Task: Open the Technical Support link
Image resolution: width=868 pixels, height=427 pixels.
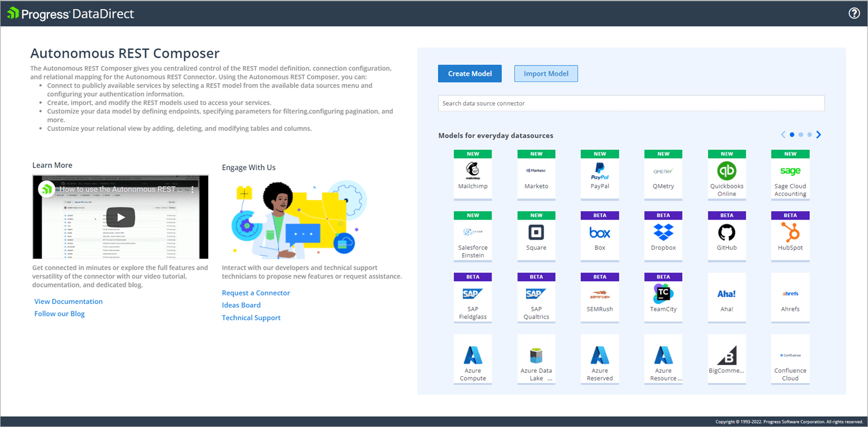Action: click(x=251, y=318)
